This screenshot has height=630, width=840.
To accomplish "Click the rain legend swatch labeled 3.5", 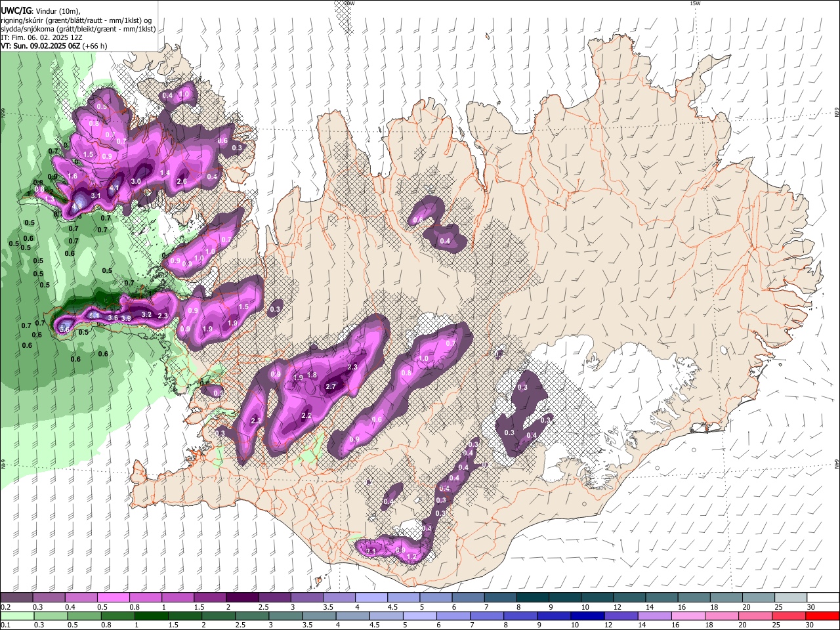I will coord(318,616).
